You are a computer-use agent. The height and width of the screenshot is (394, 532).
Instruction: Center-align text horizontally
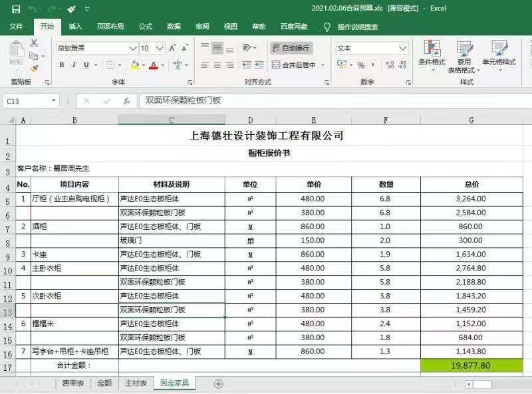pyautogui.click(x=217, y=65)
